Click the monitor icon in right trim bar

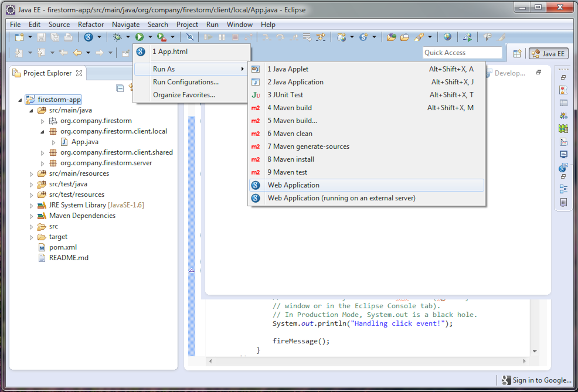click(563, 154)
